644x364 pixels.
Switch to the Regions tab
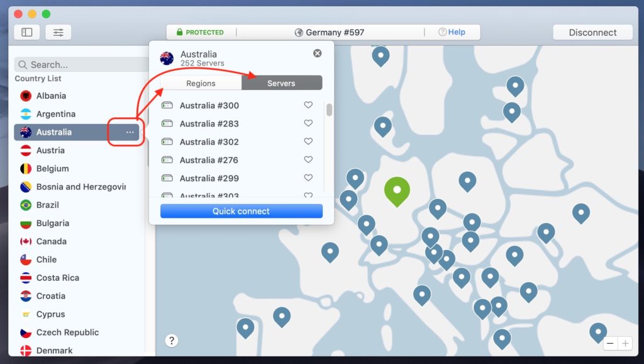201,83
